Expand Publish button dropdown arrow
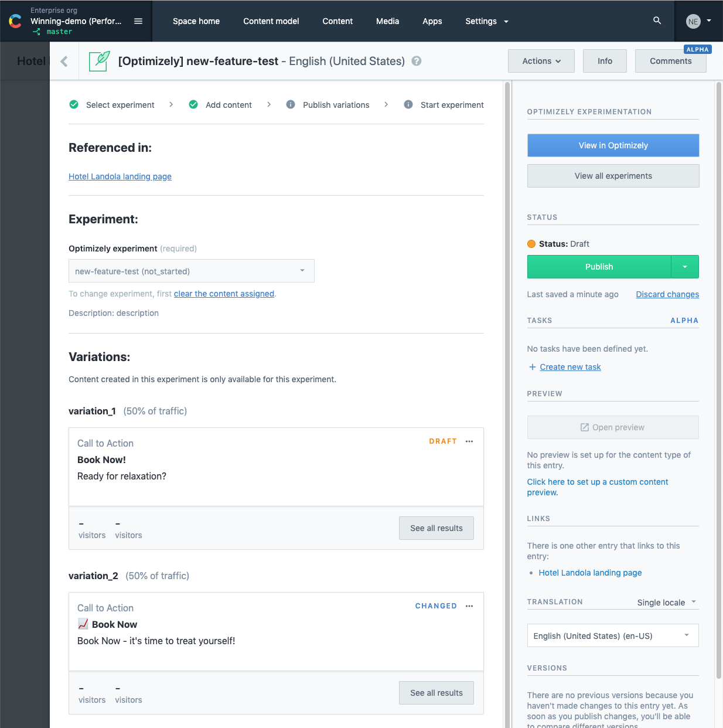The width and height of the screenshot is (723, 728). click(685, 267)
